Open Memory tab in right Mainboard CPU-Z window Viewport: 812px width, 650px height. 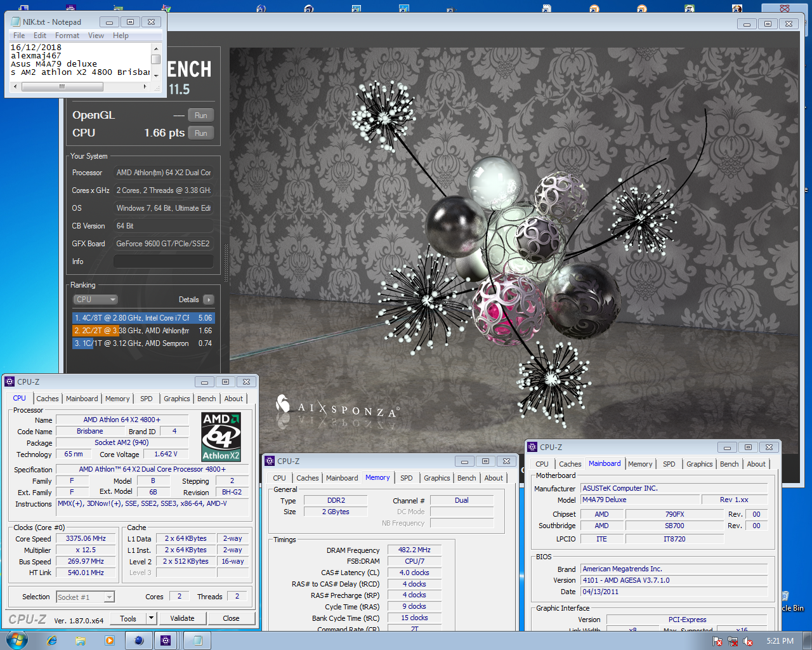pos(640,464)
